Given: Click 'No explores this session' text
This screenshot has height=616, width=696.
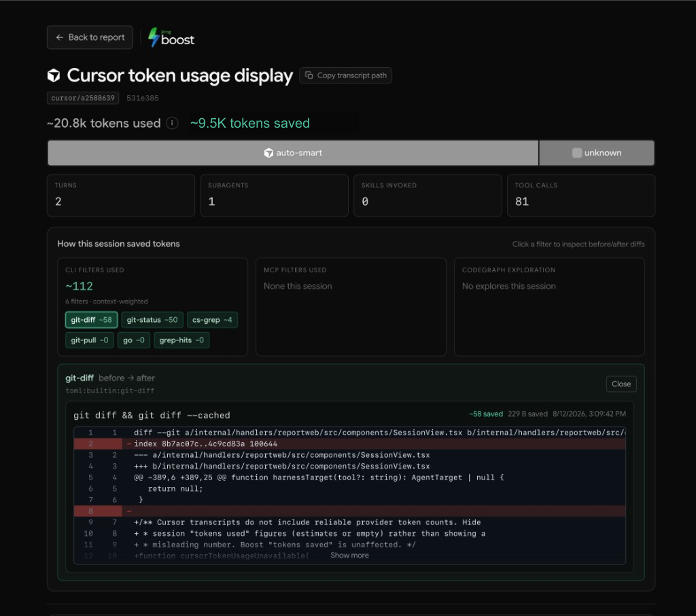Looking at the screenshot, I should (508, 286).
